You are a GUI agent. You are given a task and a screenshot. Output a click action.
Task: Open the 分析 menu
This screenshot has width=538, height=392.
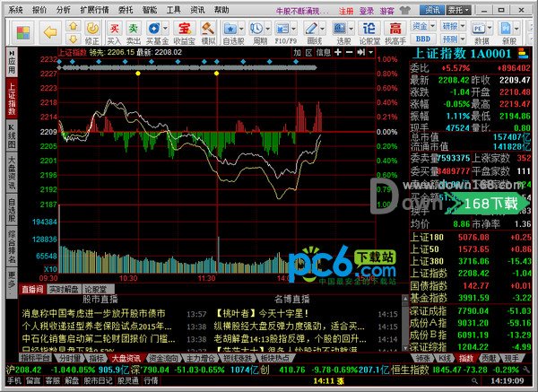tap(64, 10)
